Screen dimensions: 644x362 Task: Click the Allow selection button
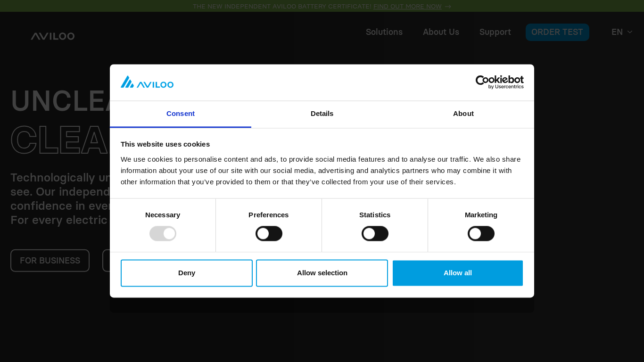tap(322, 273)
